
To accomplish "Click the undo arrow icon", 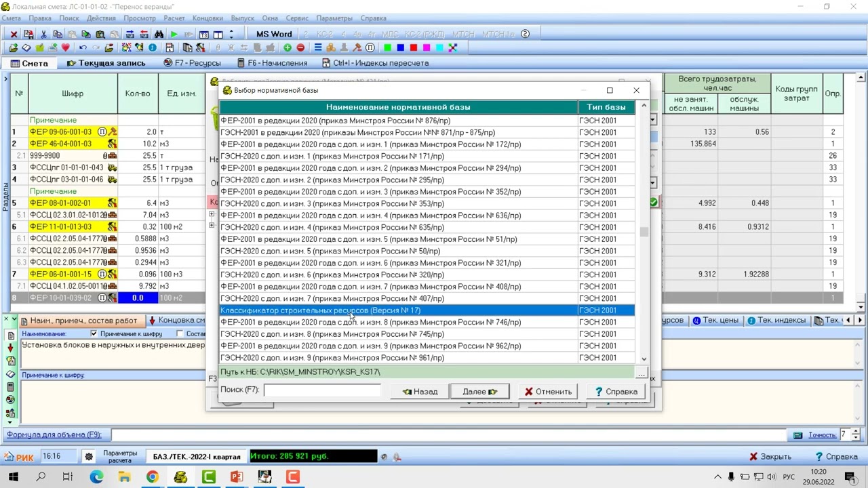I will coord(83,47).
